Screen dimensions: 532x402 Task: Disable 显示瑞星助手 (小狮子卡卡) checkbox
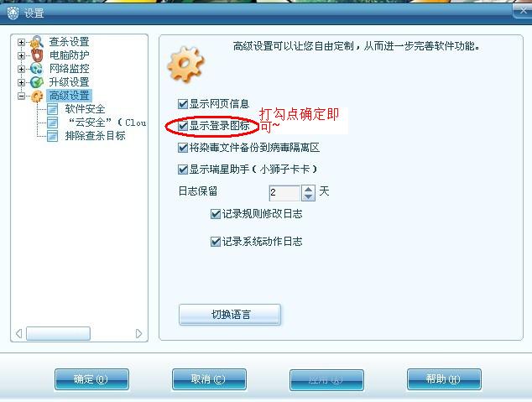tap(183, 170)
